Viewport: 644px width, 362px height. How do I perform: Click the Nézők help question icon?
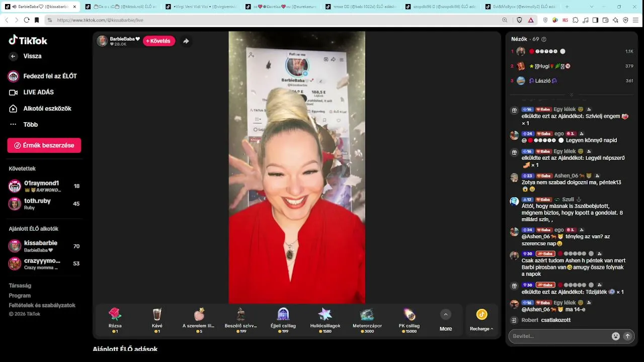(544, 39)
